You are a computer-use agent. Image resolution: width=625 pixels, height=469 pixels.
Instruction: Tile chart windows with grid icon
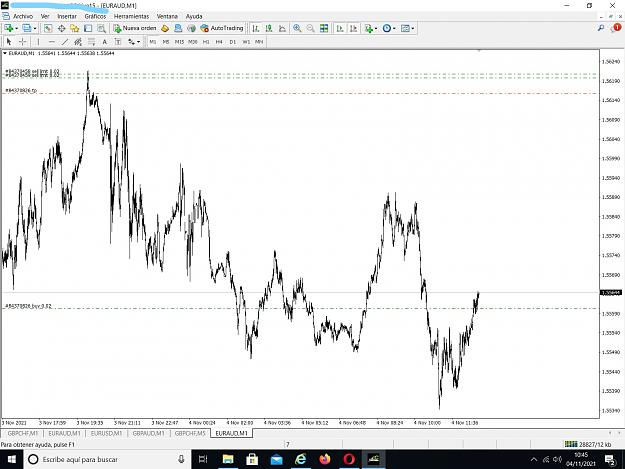coord(324,28)
